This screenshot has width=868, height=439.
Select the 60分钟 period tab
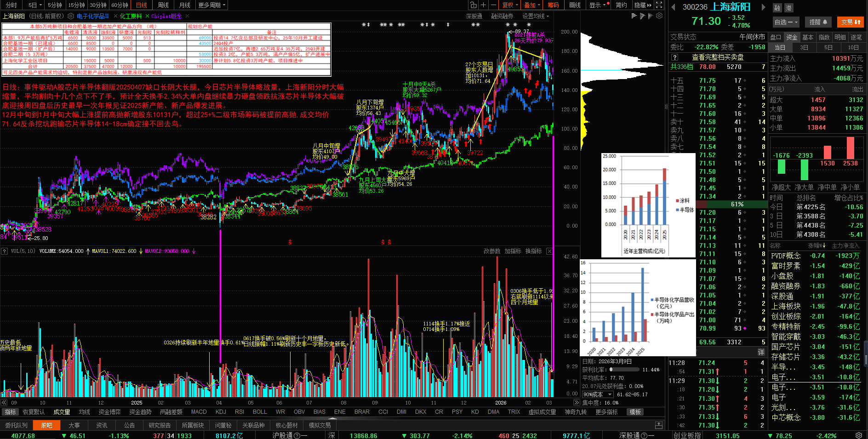tap(120, 5)
